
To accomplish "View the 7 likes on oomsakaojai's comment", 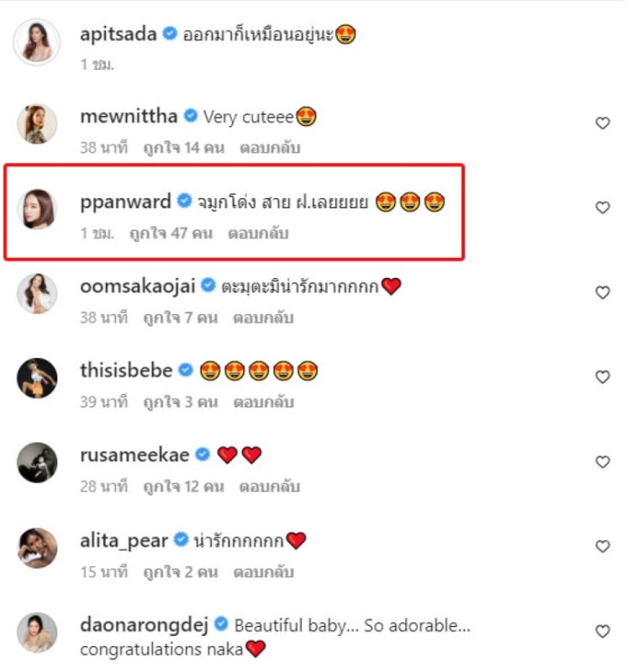I will 177,318.
